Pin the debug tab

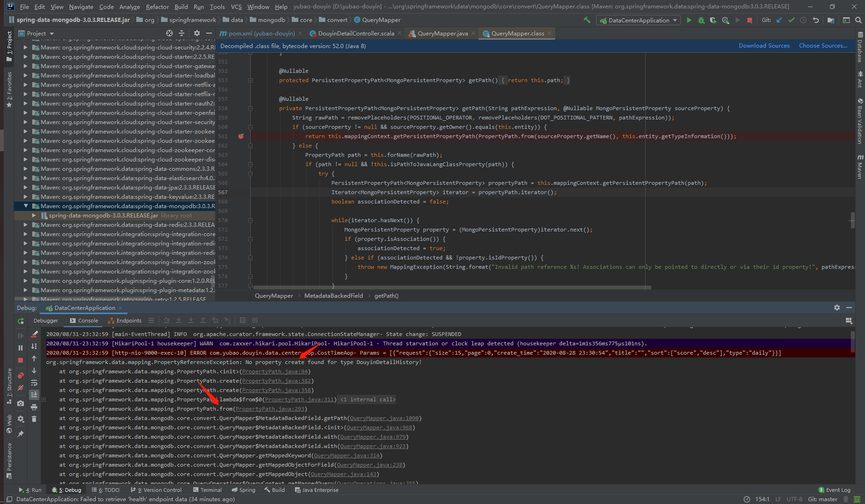click(21, 434)
